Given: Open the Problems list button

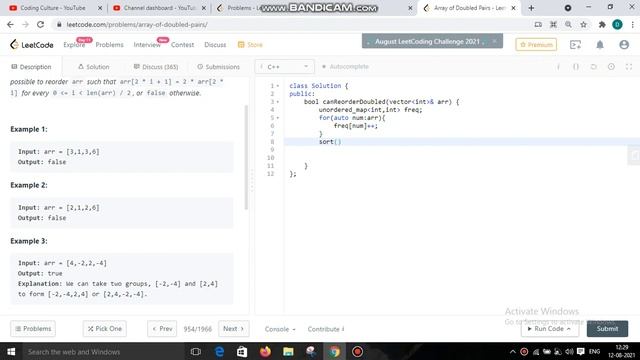Looking at the screenshot, I should click(33, 329).
